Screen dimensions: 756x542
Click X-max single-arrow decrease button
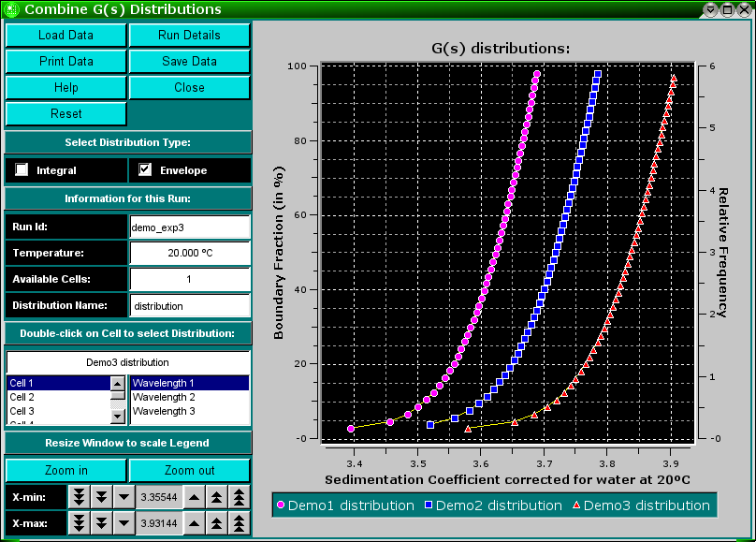124,522
